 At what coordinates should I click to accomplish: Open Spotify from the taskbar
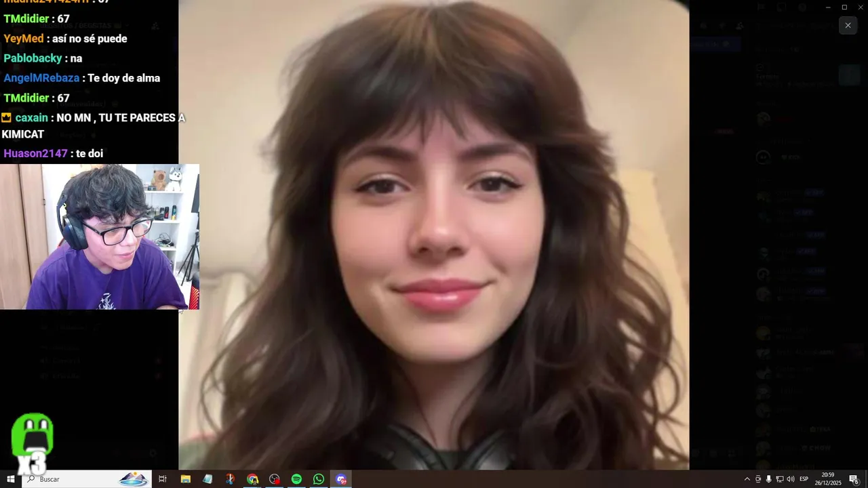tap(296, 479)
